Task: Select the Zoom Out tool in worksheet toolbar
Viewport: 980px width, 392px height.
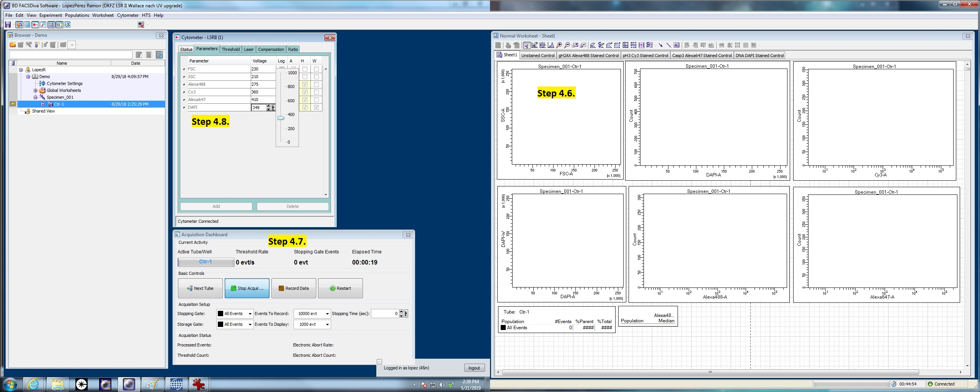Action: pos(567,45)
